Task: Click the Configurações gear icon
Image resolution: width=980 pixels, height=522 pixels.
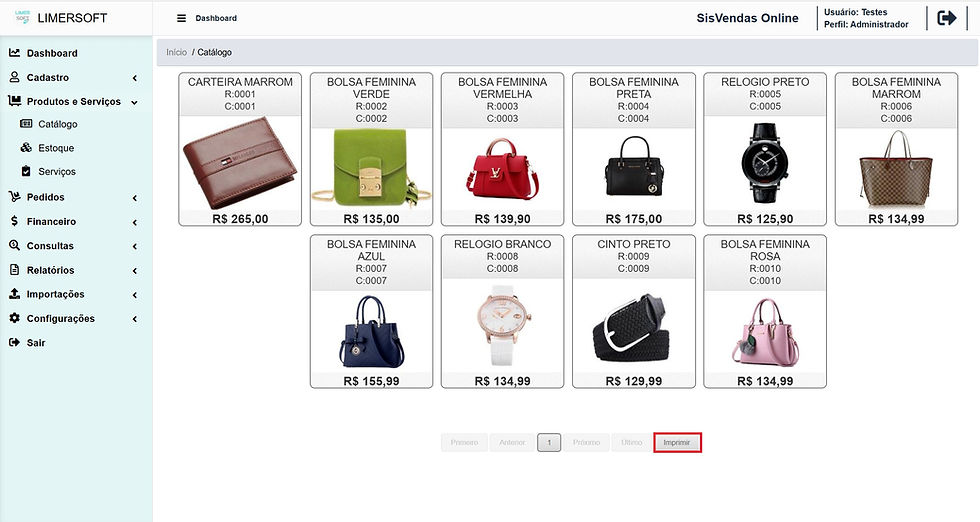Action: pos(14,318)
